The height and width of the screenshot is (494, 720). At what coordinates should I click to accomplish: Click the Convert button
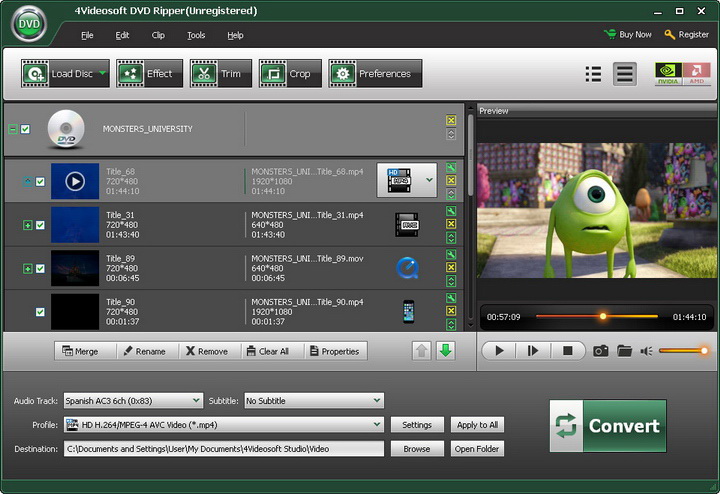(x=608, y=426)
